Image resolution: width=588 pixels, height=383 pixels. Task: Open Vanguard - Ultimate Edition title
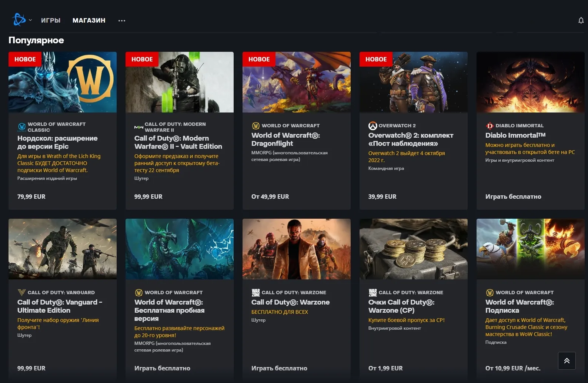coord(60,306)
